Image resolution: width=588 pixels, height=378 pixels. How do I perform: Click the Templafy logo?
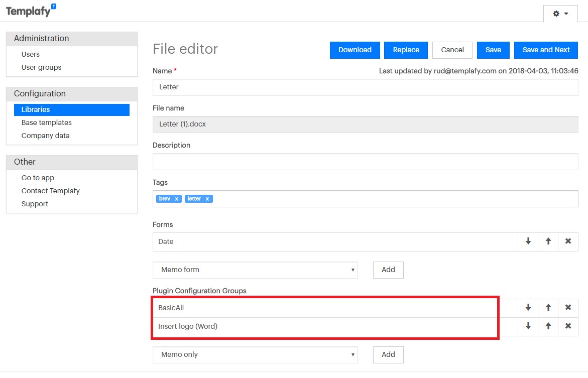point(29,10)
